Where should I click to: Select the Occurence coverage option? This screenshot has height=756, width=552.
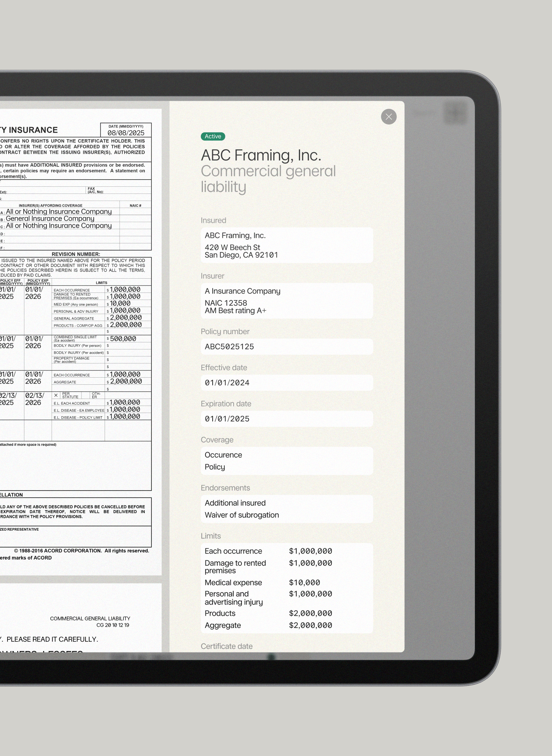pyautogui.click(x=223, y=455)
